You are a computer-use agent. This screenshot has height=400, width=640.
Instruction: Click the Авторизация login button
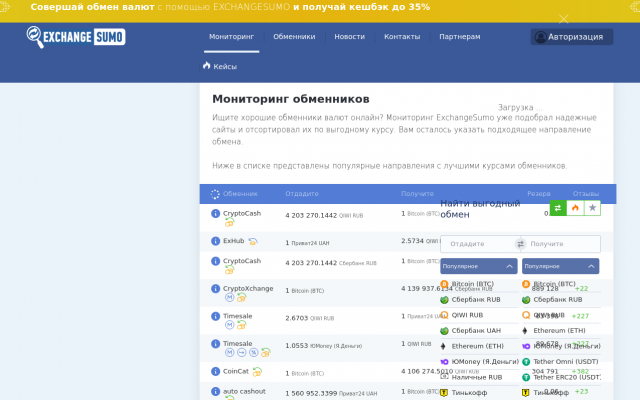click(x=572, y=37)
